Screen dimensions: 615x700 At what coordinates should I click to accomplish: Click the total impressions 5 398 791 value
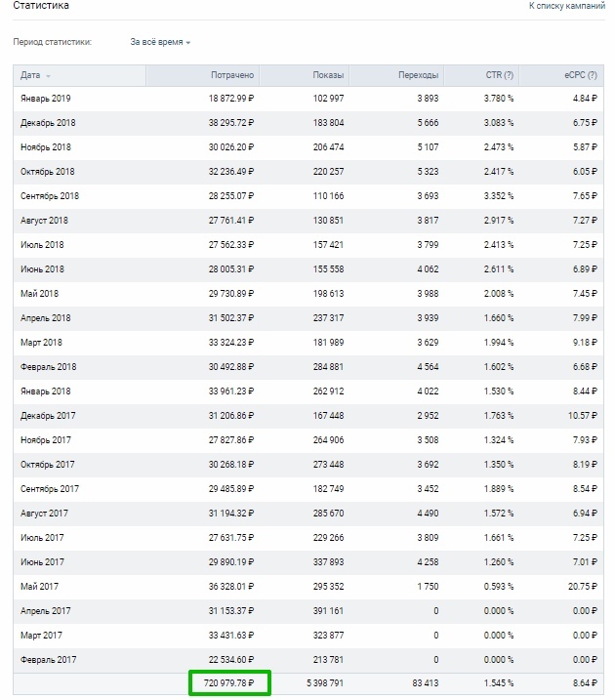click(325, 683)
